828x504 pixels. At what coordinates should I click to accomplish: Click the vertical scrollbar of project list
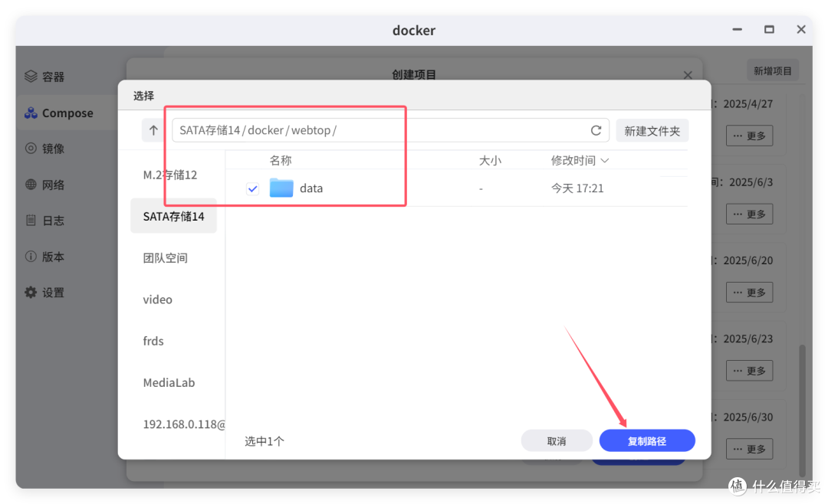802,411
